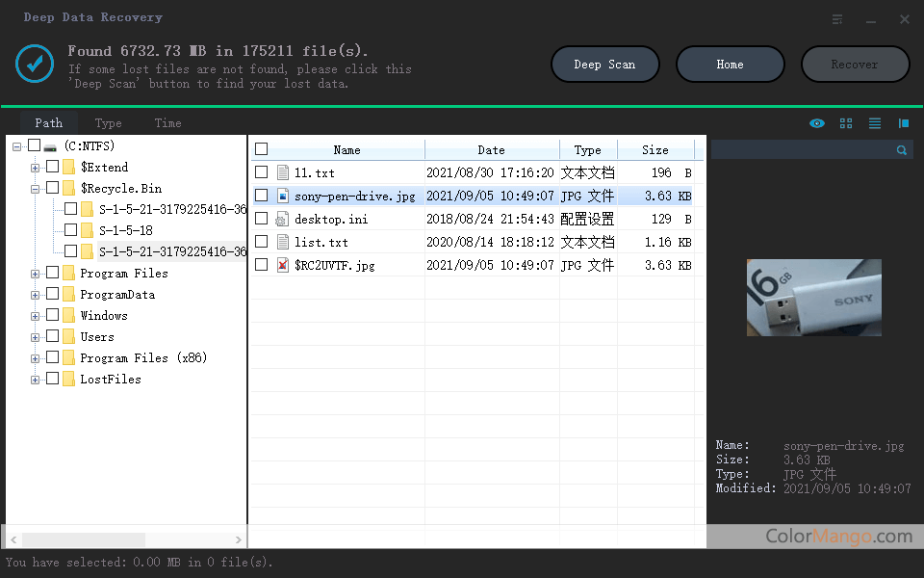This screenshot has width=924, height=578.
Task: Click the desktop.ini file icon
Action: coord(283,219)
